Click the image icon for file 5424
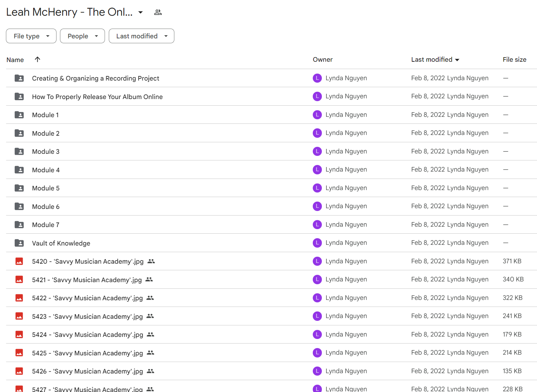This screenshot has width=537, height=392. [x=19, y=334]
